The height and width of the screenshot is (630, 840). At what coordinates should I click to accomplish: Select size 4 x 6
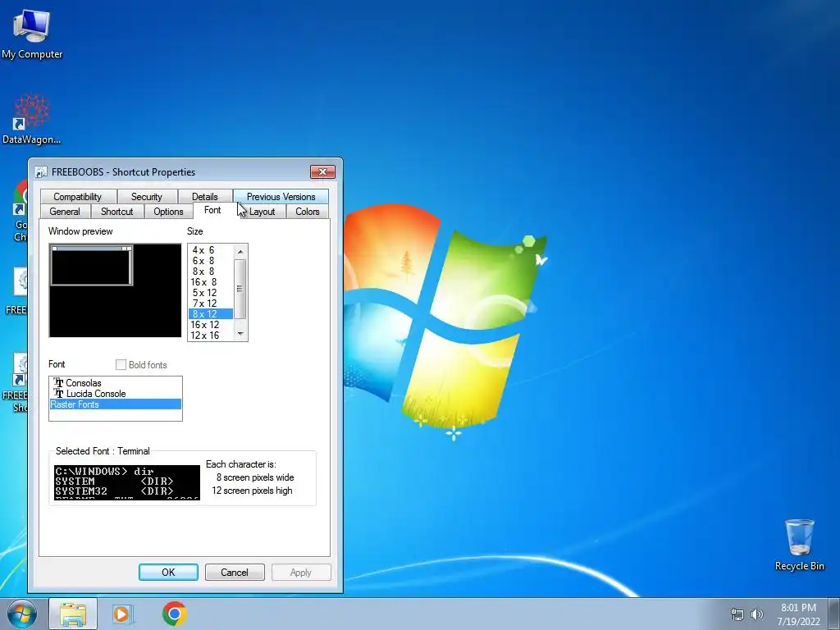pos(211,250)
